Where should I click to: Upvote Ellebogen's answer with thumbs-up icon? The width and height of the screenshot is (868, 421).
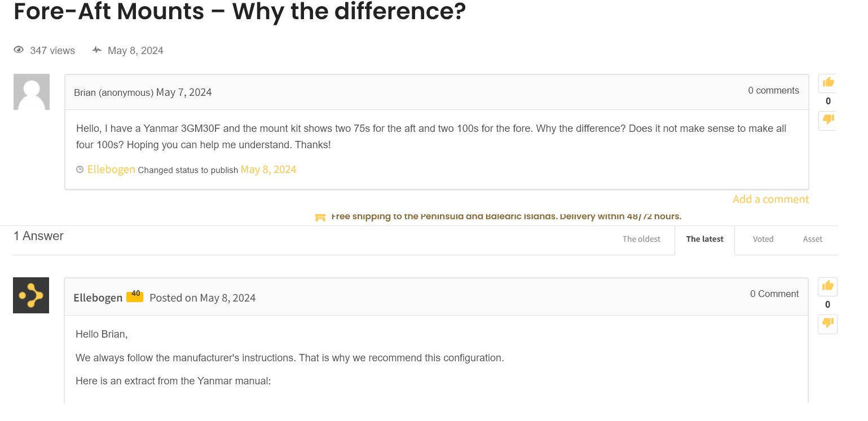pyautogui.click(x=827, y=286)
